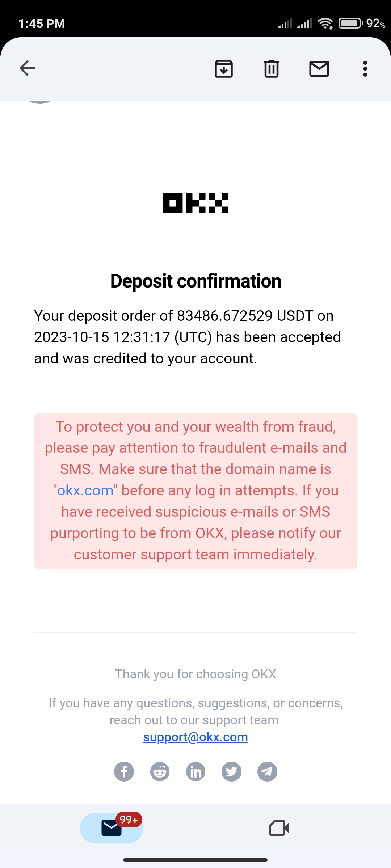Open the OKX Reddit icon
This screenshot has height=868, width=391.
pyautogui.click(x=160, y=771)
